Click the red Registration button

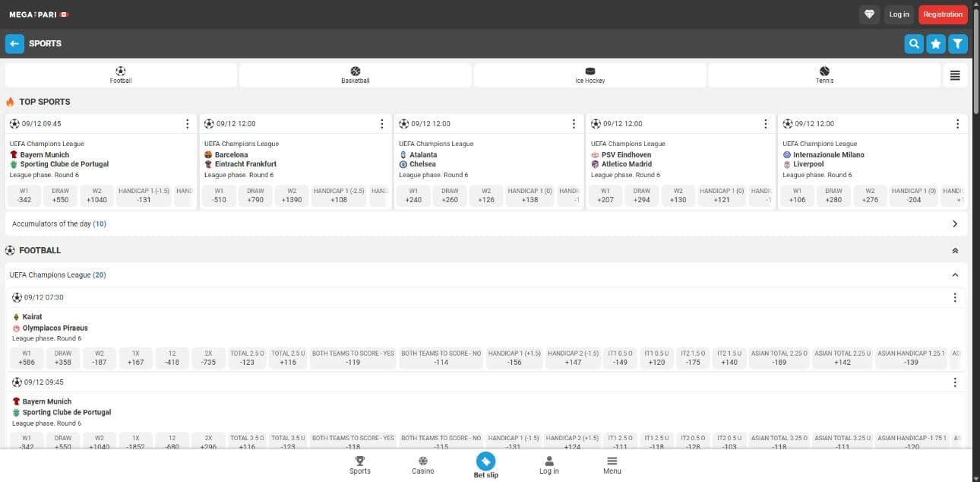pyautogui.click(x=943, y=14)
